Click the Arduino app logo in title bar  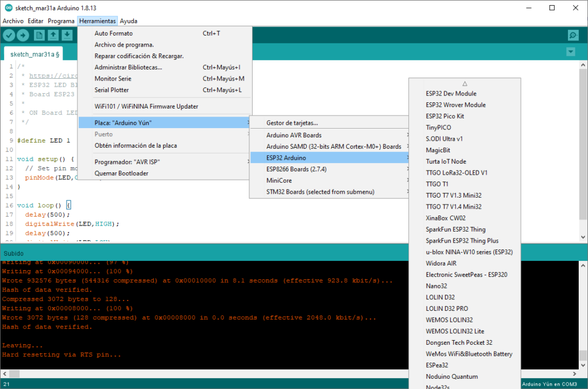click(8, 7)
